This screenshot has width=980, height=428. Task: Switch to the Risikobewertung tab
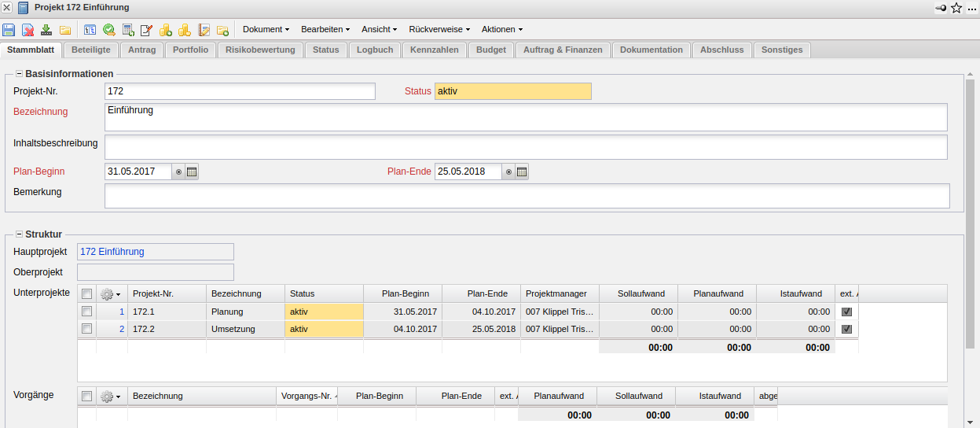coord(259,50)
